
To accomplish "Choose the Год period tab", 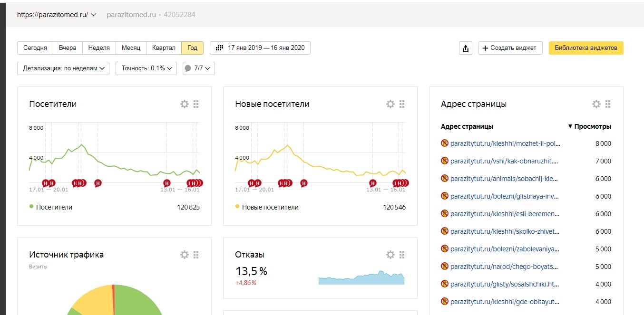I will (x=192, y=48).
